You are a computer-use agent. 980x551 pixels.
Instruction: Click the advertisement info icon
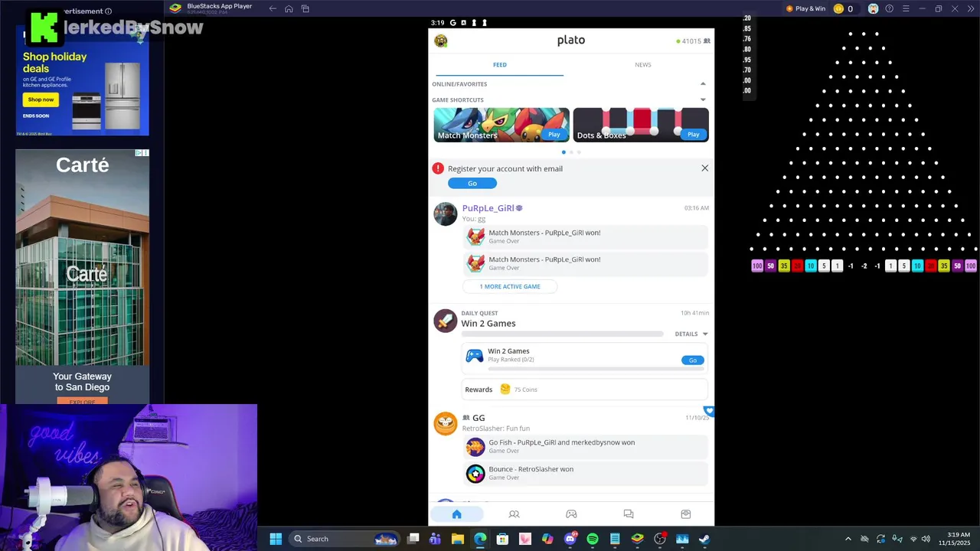[x=108, y=11]
